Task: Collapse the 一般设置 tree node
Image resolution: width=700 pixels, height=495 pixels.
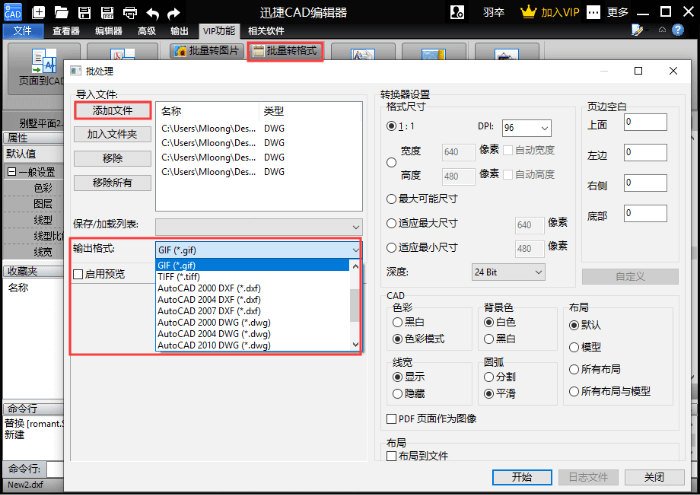Action: 12,172
